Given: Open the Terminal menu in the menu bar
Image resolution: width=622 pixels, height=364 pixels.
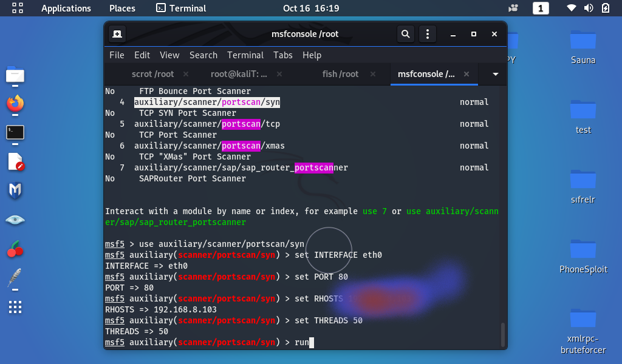Looking at the screenshot, I should (x=245, y=55).
